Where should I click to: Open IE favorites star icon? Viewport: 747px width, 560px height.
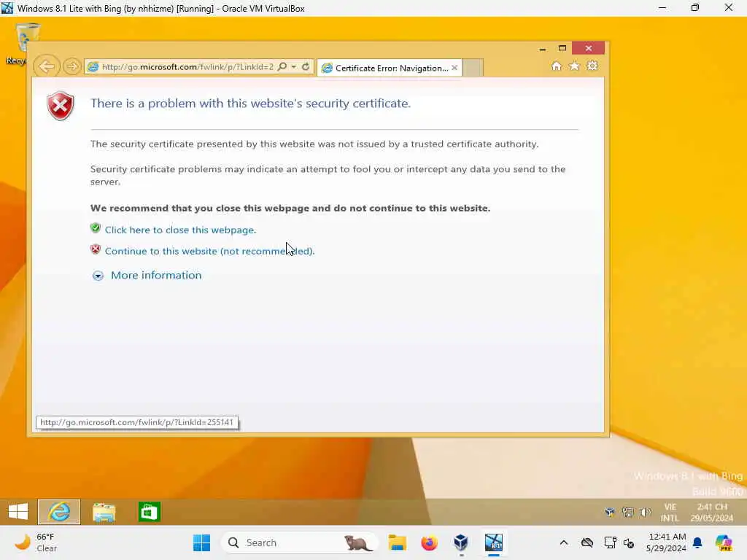click(575, 66)
